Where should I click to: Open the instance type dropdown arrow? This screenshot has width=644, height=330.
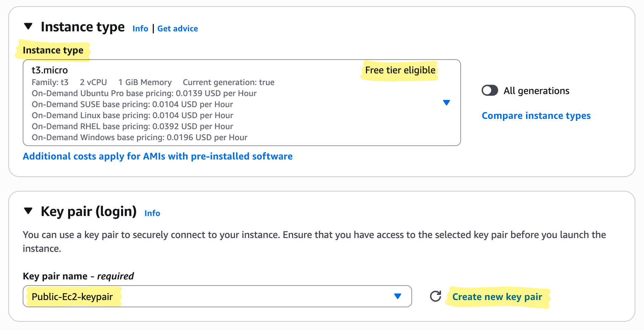pos(447,103)
